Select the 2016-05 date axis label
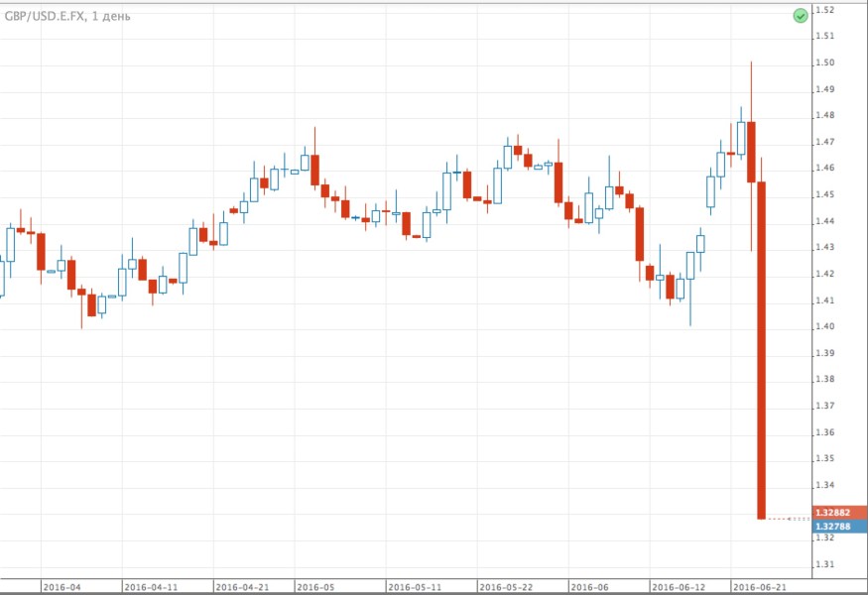 (x=313, y=586)
